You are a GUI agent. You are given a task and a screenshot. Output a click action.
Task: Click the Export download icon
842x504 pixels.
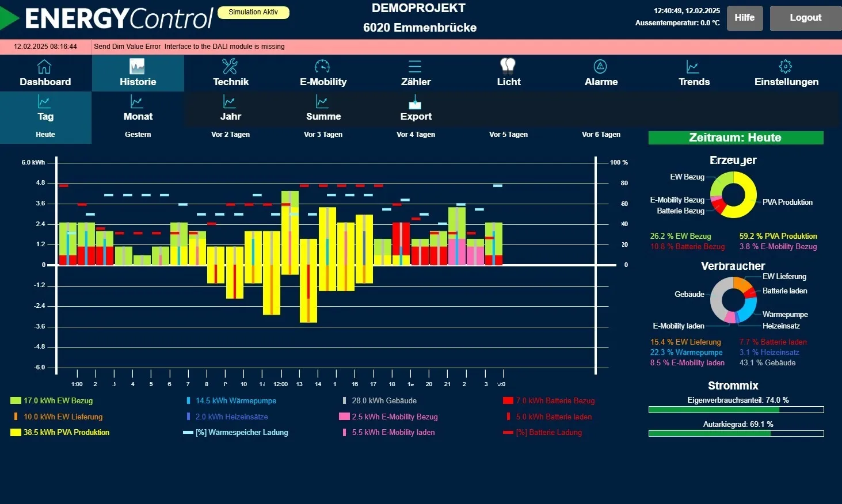415,102
